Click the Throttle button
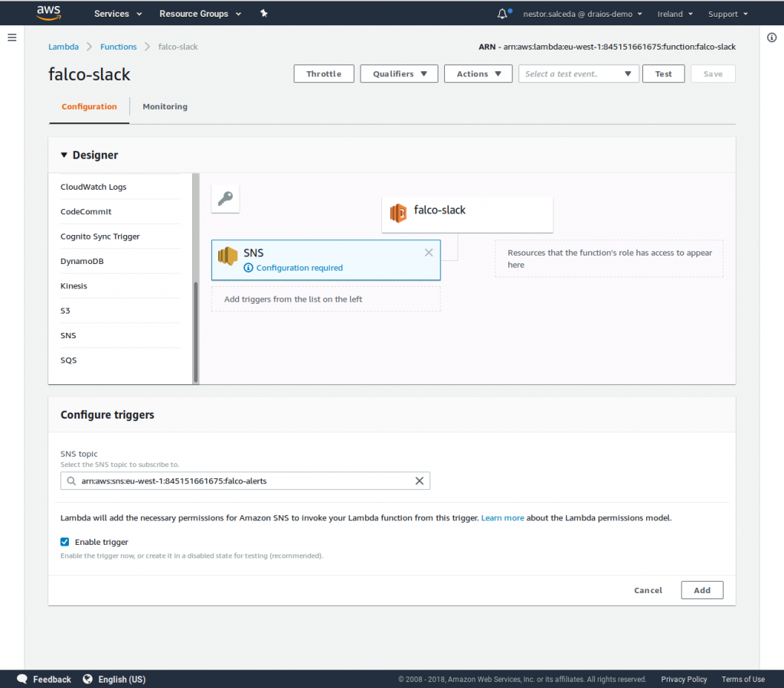 coord(323,73)
